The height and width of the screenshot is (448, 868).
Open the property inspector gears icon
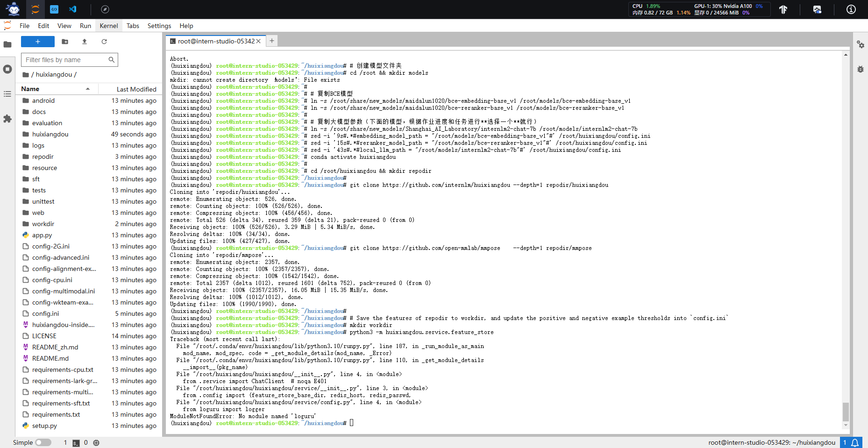pyautogui.click(x=861, y=44)
